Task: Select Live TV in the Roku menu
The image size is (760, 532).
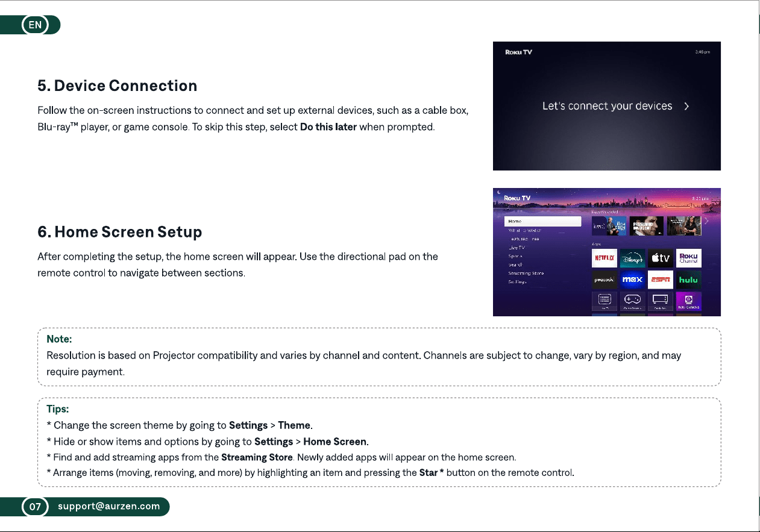Action: click(x=517, y=248)
